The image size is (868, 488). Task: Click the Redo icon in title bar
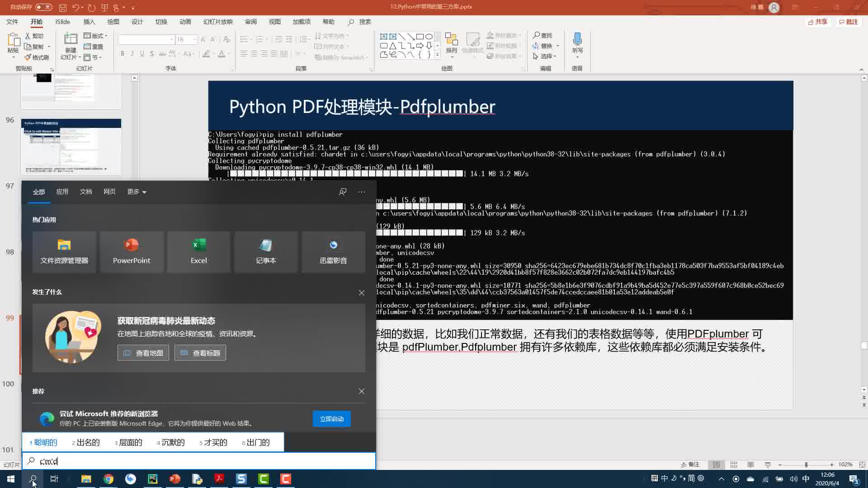click(92, 8)
